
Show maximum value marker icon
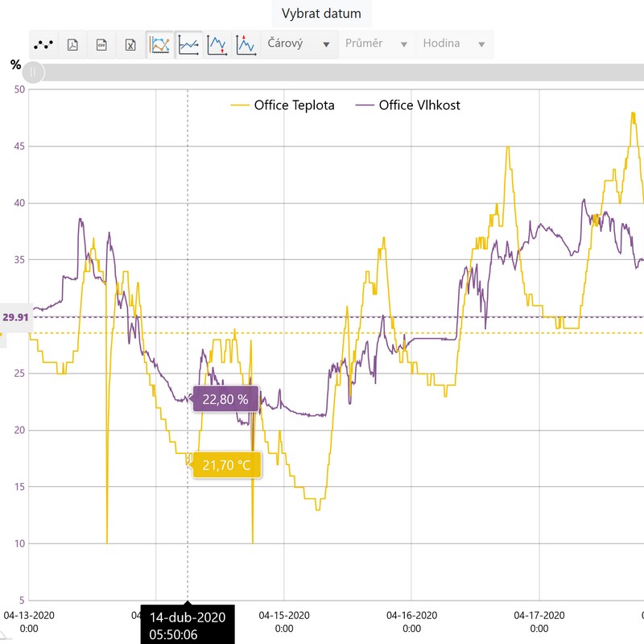pyautogui.click(x=246, y=44)
